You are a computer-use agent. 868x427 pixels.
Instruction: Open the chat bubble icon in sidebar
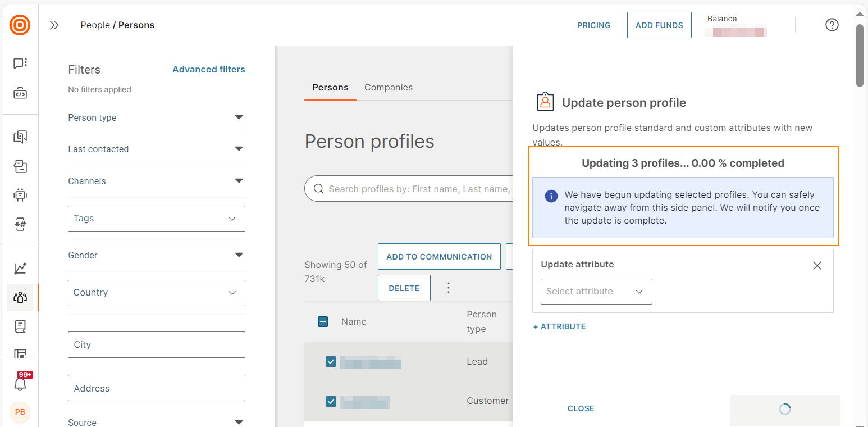coord(20,63)
